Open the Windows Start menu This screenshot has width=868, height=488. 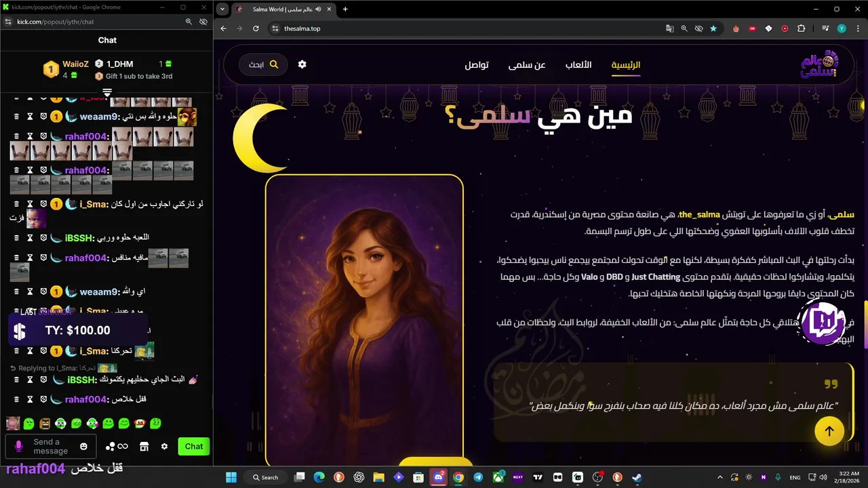(230, 477)
